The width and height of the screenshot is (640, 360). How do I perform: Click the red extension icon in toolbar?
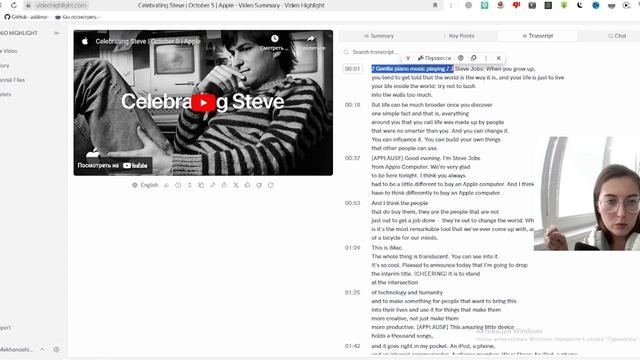516,5
